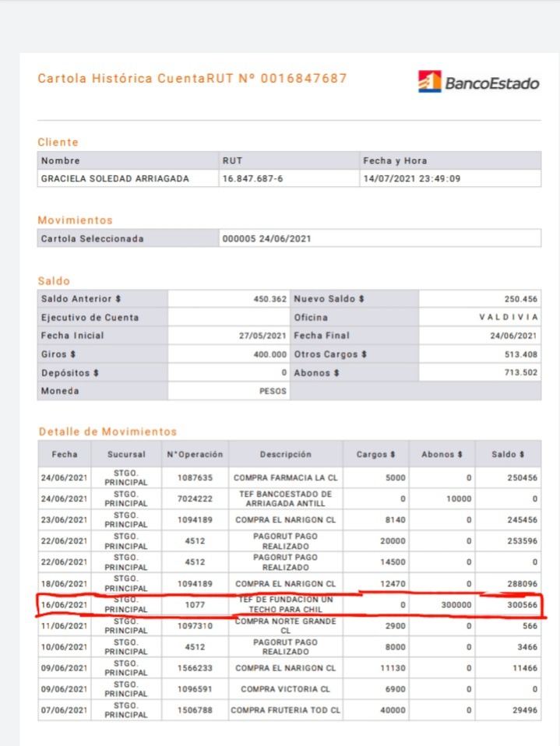Image resolution: width=560 pixels, height=746 pixels.
Task: Select 'TEF BANCOESTADO DE ARRIAGADA ANTILL' description
Action: (x=286, y=498)
